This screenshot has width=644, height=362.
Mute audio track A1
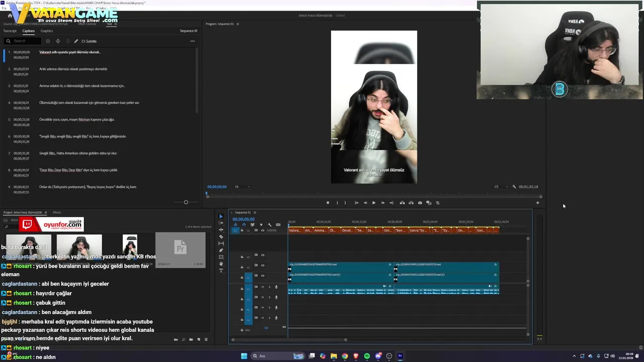click(x=262, y=287)
